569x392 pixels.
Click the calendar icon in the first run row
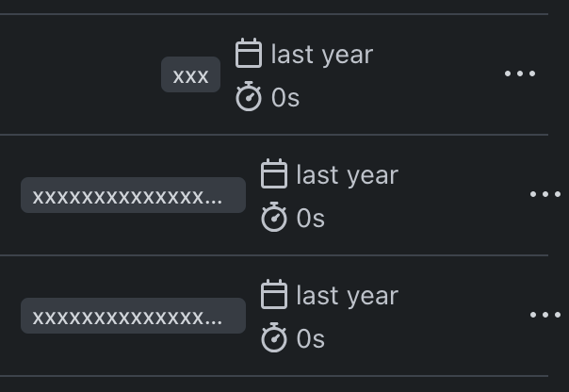248,54
